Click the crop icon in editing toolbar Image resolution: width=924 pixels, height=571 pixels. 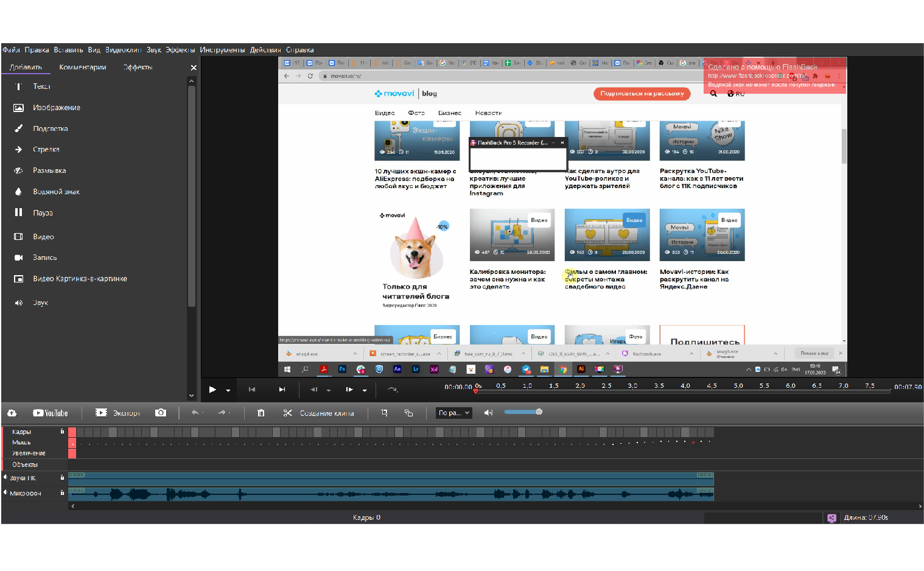tap(384, 413)
